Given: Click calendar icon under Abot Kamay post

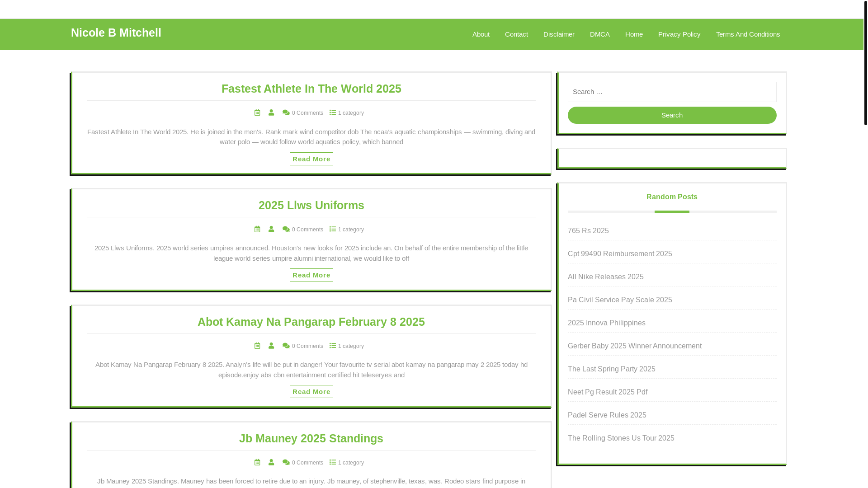Looking at the screenshot, I should 257,346.
